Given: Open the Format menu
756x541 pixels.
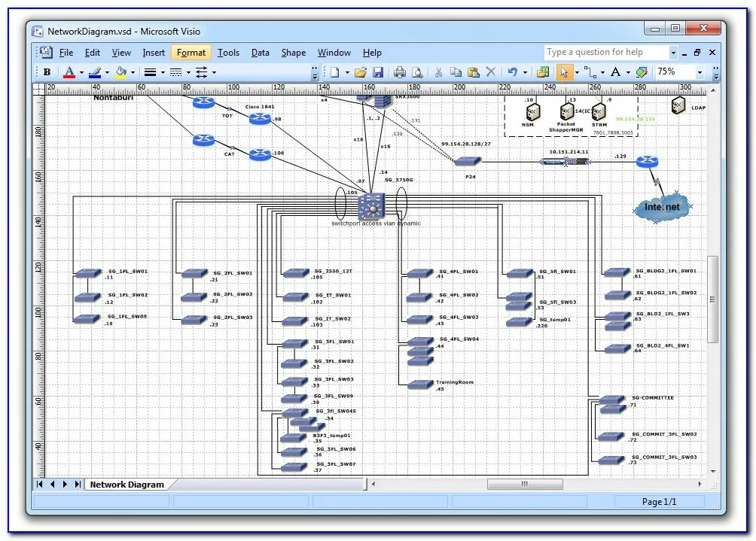Looking at the screenshot, I should tap(191, 53).
